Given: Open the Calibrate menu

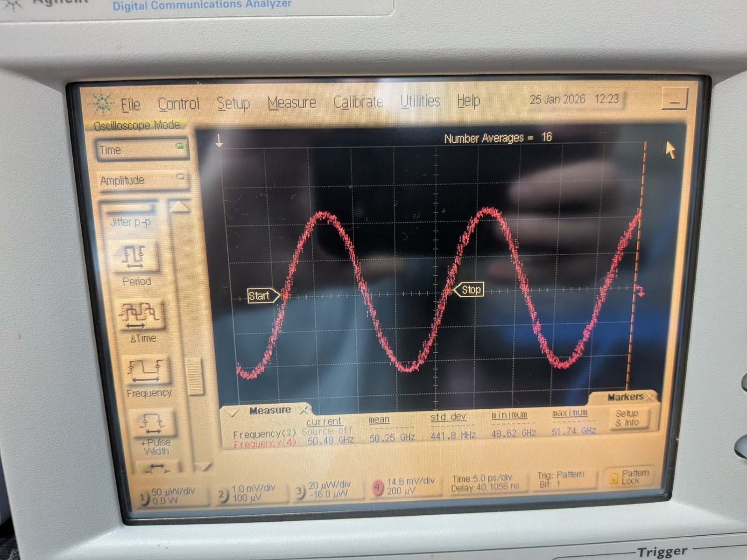Looking at the screenshot, I should (x=358, y=101).
